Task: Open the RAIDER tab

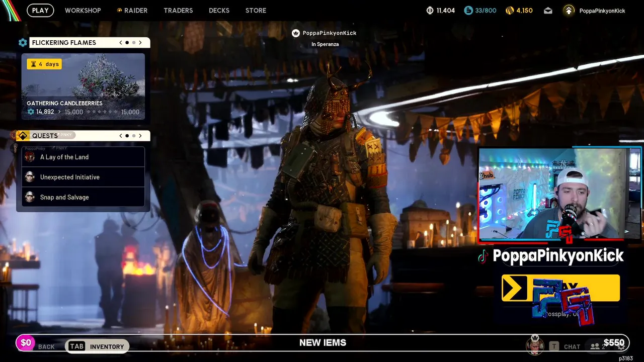Action: pyautogui.click(x=132, y=11)
